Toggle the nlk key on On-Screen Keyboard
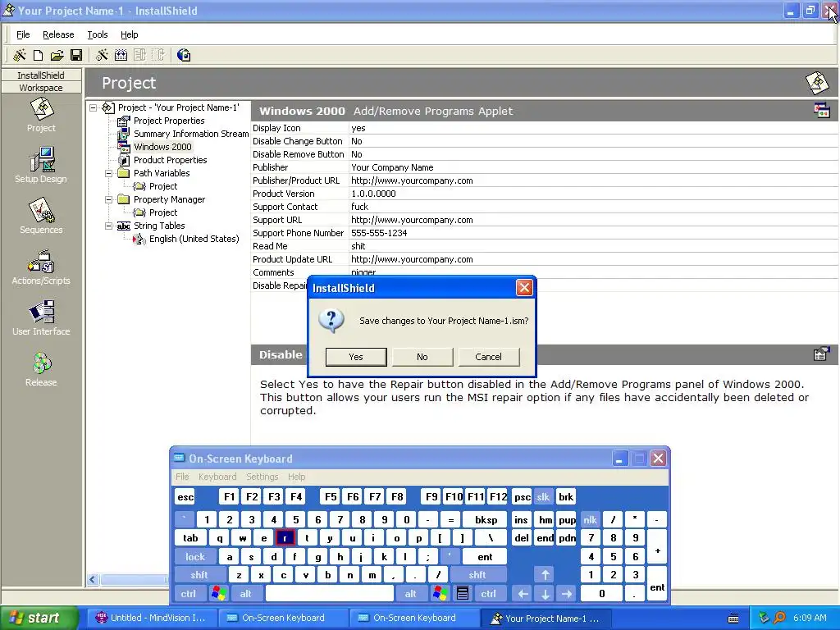The height and width of the screenshot is (630, 840). pos(590,519)
